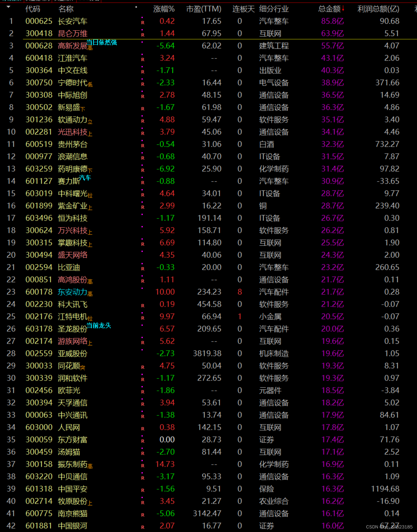Select stock code 600519
Screen dimensions: 417x532
(x=39, y=144)
